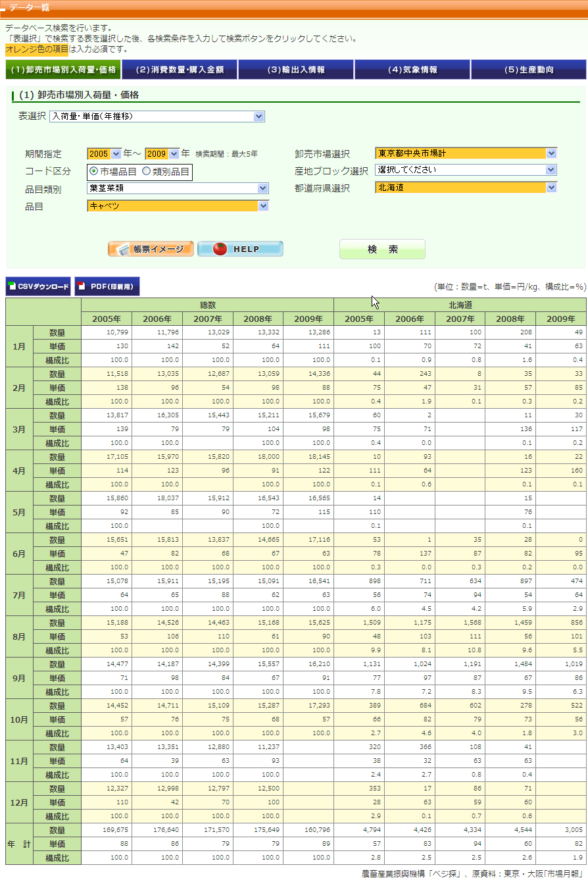Image resolution: width=588 pixels, height=882 pixels.
Task: Open the end year 2009 dropdown
Action: pyautogui.click(x=162, y=154)
